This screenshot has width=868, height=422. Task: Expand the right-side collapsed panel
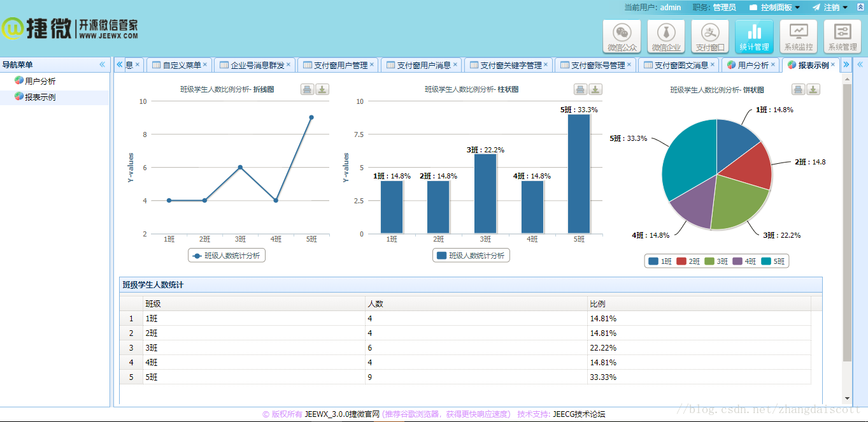pos(860,64)
